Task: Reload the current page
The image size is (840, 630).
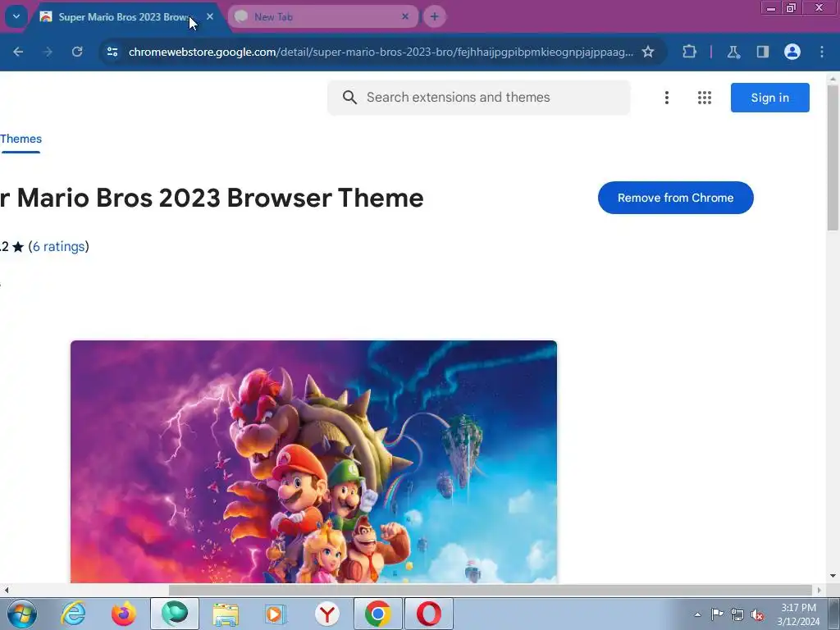Action: click(x=77, y=52)
